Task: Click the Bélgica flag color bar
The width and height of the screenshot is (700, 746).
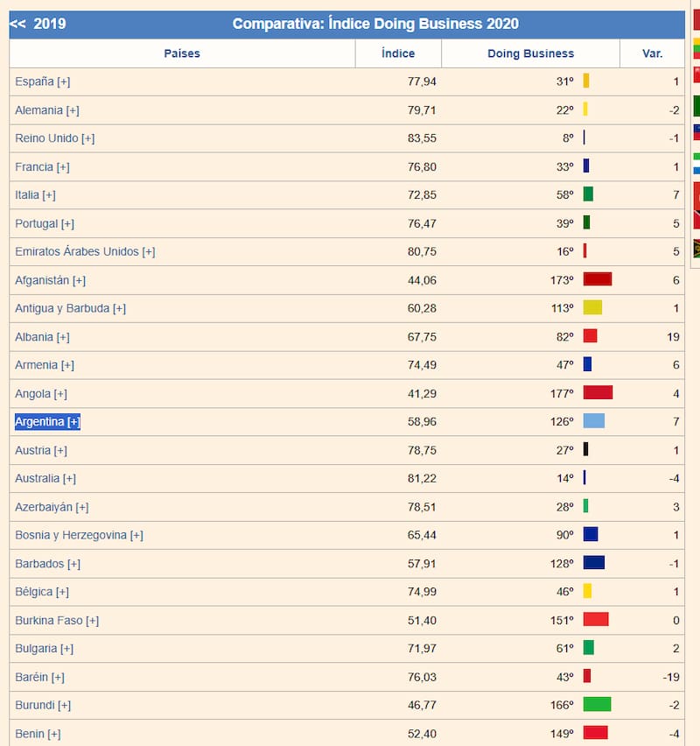Action: point(587,591)
